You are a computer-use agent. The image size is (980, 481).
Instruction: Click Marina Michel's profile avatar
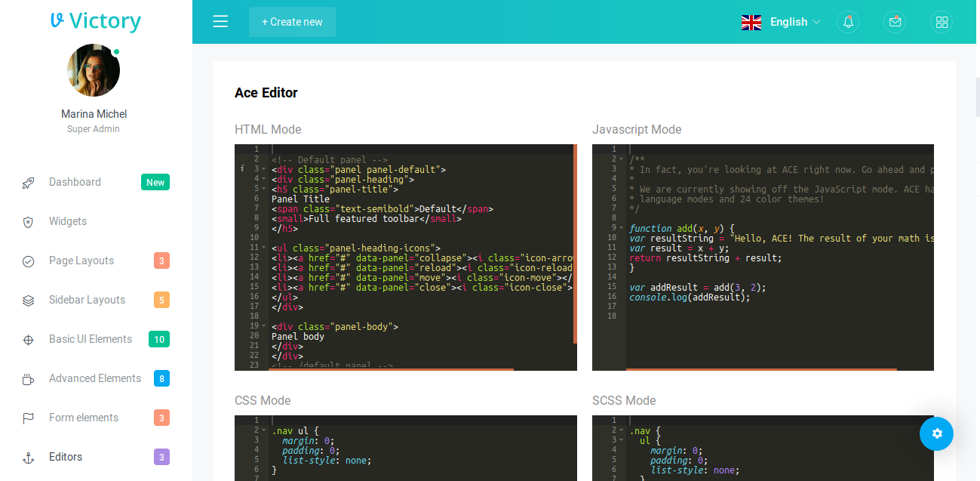pyautogui.click(x=94, y=70)
